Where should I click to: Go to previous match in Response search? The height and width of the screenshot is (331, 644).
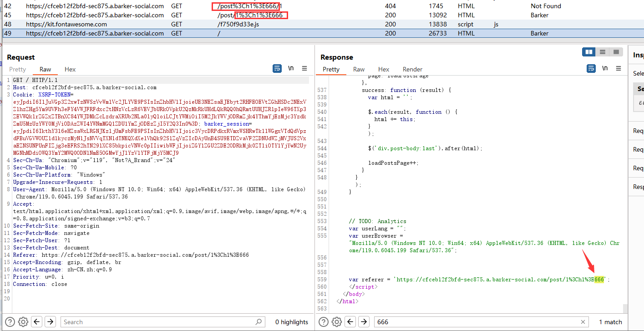point(351,321)
